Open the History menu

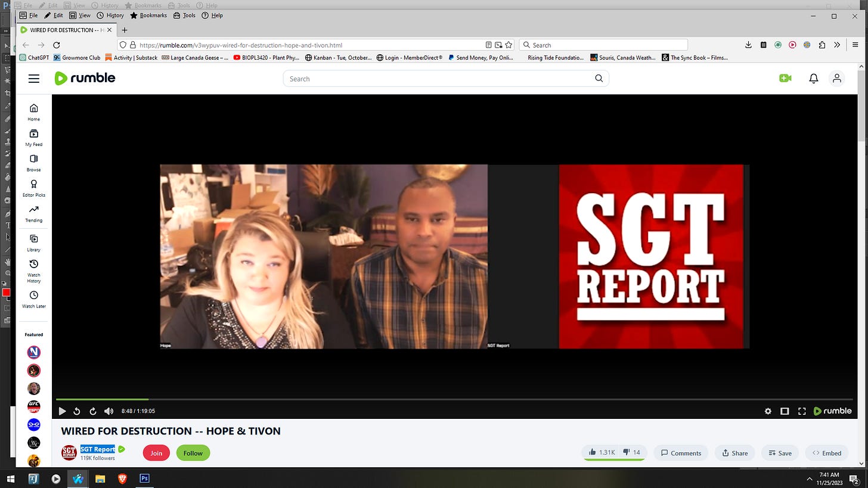point(110,15)
